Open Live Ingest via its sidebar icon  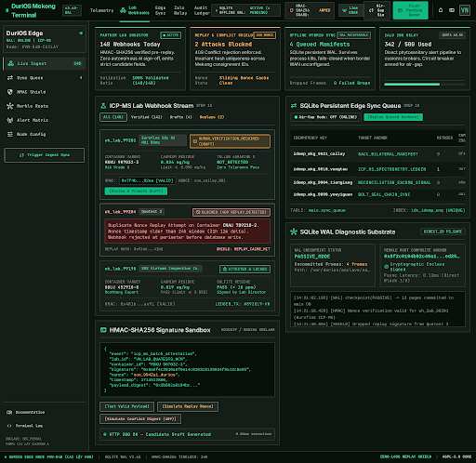(11, 63)
